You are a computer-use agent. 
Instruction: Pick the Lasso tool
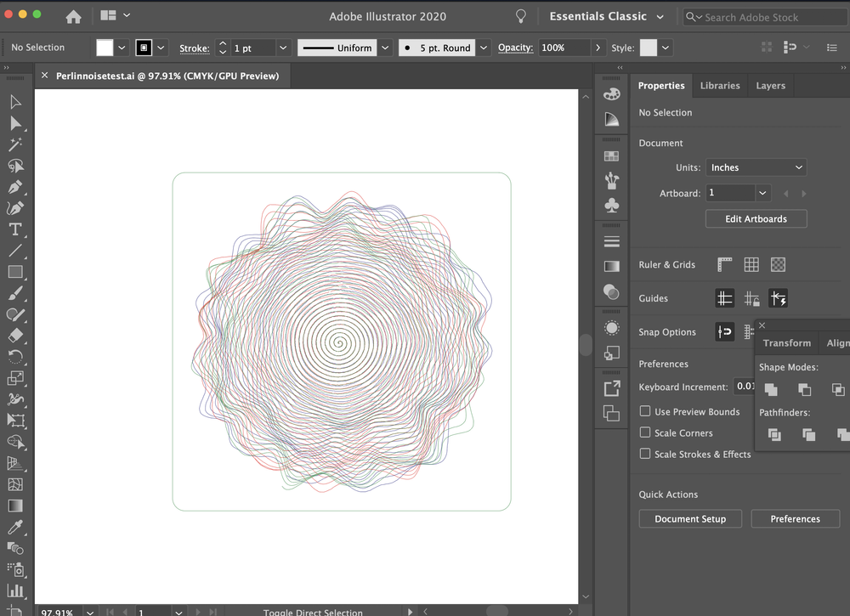15,166
